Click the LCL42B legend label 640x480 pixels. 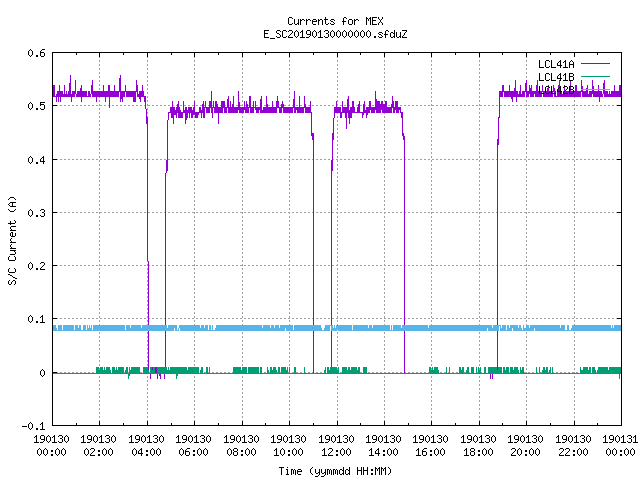(x=556, y=90)
